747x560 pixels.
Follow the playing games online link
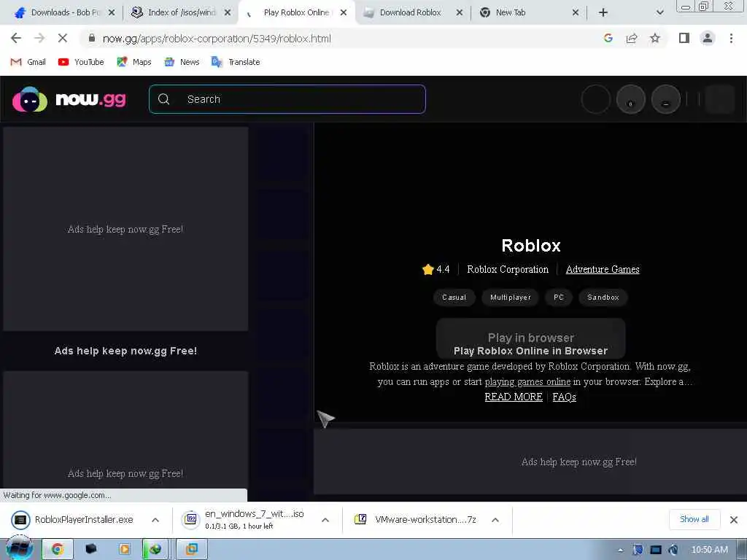[x=527, y=382]
